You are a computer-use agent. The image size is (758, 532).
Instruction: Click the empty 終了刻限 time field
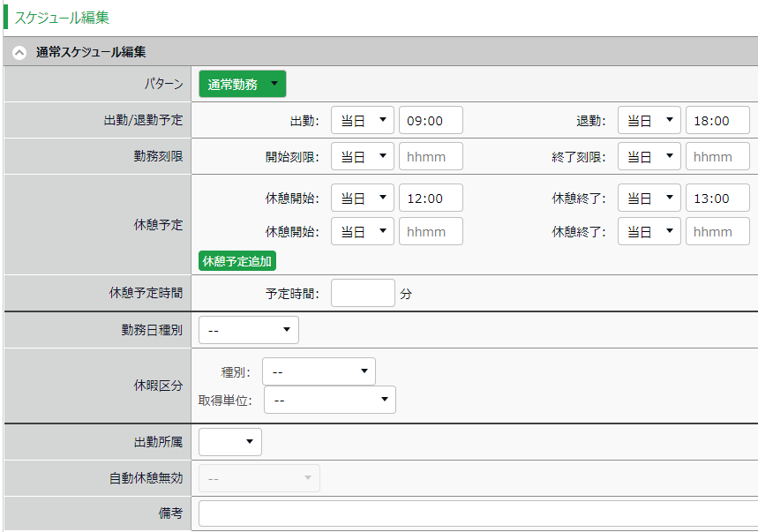[717, 157]
